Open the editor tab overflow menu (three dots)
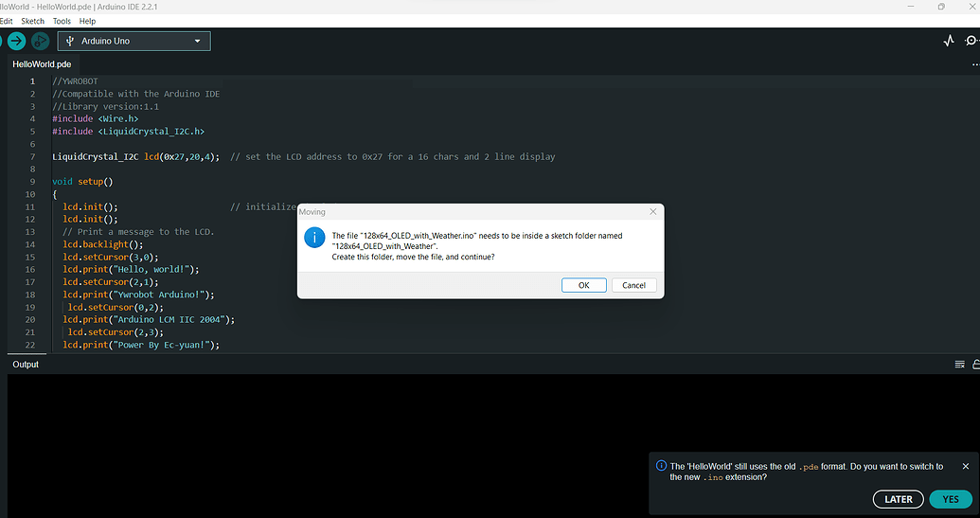 click(x=975, y=64)
